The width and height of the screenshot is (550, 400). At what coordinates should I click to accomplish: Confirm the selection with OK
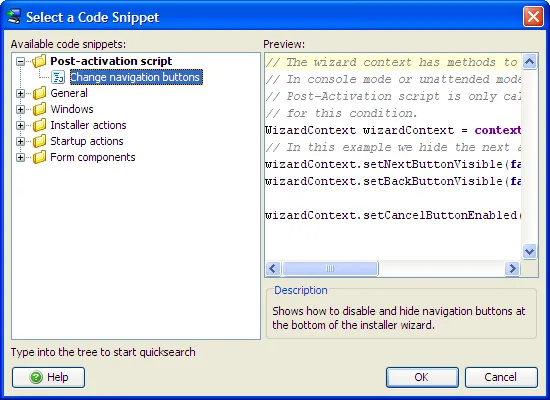[422, 377]
